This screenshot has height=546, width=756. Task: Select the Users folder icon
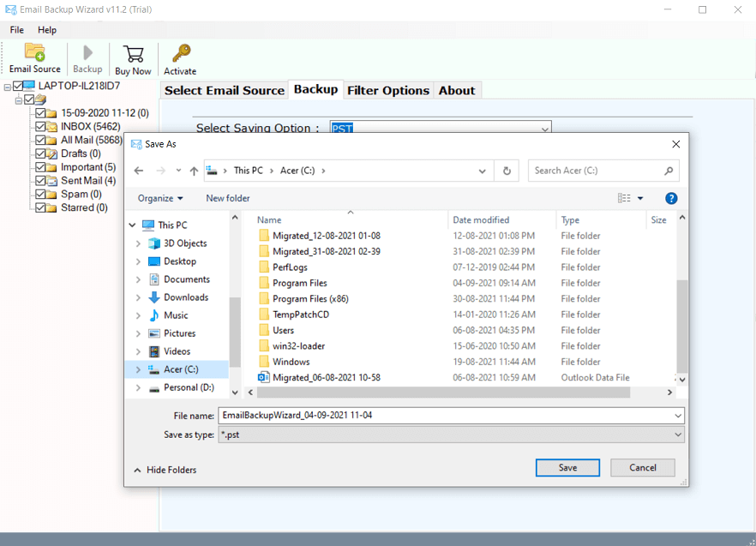coord(264,330)
